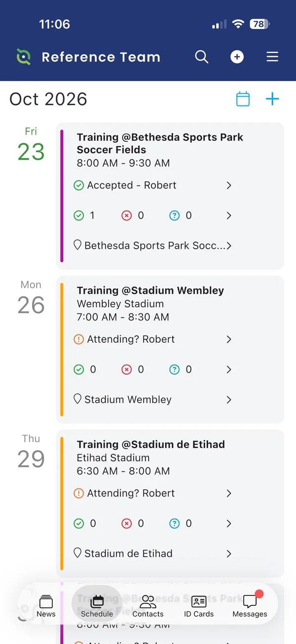Expand Attending? Robert on Wembley training
The image size is (296, 644).
(229, 339)
